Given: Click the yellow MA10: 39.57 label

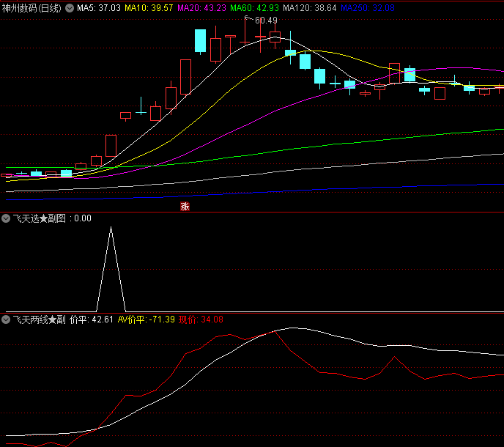Looking at the screenshot, I should tap(149, 8).
